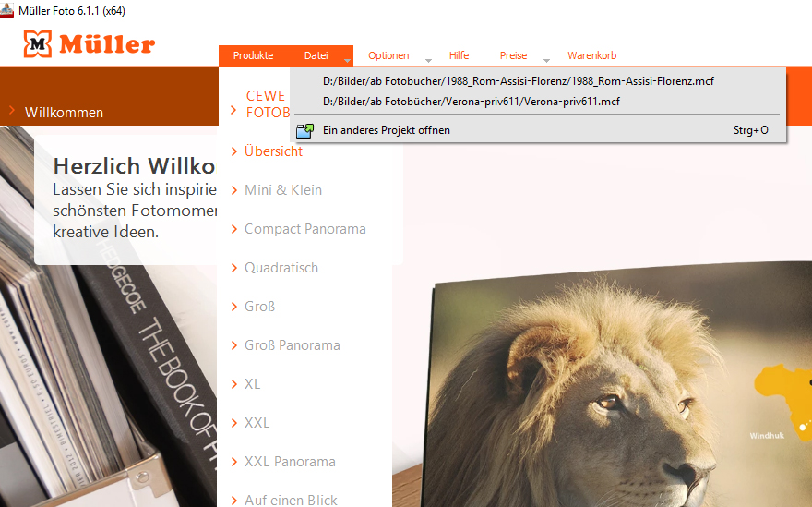Click the Müller logo icon
The image size is (812, 507).
tap(37, 44)
